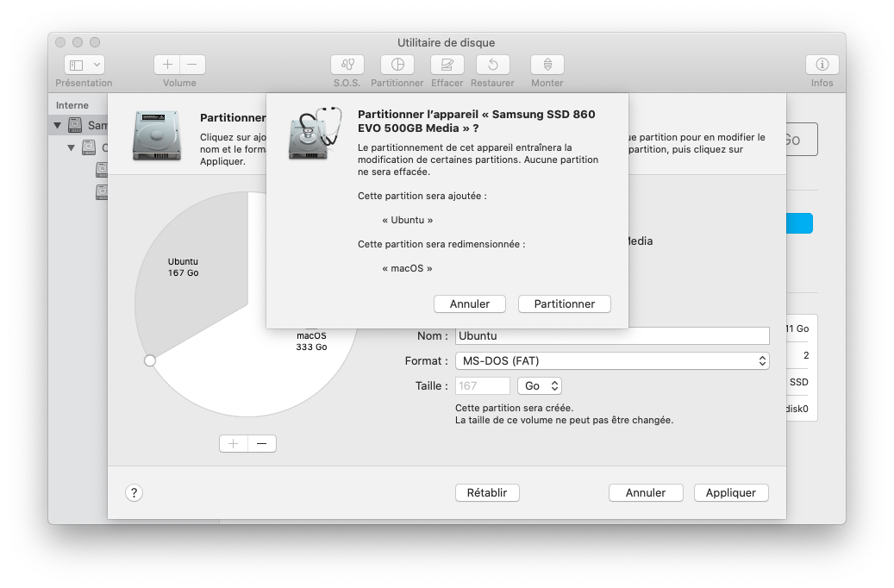
Task: Click Annuler in the confirmation dialog
Action: pyautogui.click(x=470, y=303)
